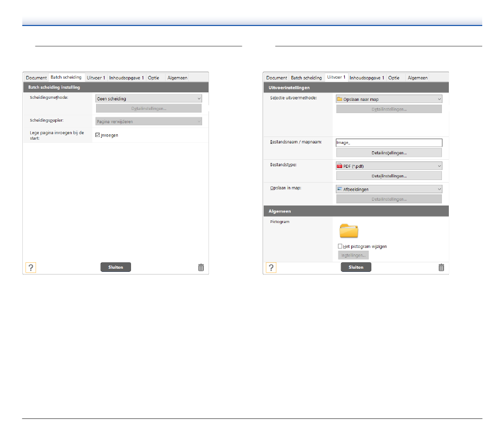Click Detailinstellingen under Scheidingsmethode
The image size is (504, 428).
click(x=149, y=108)
